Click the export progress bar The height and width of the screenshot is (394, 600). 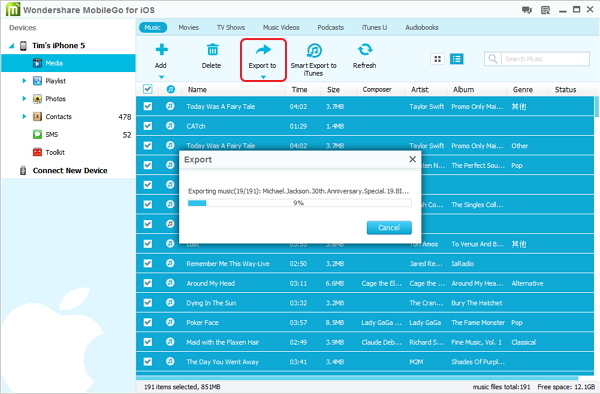[x=299, y=203]
